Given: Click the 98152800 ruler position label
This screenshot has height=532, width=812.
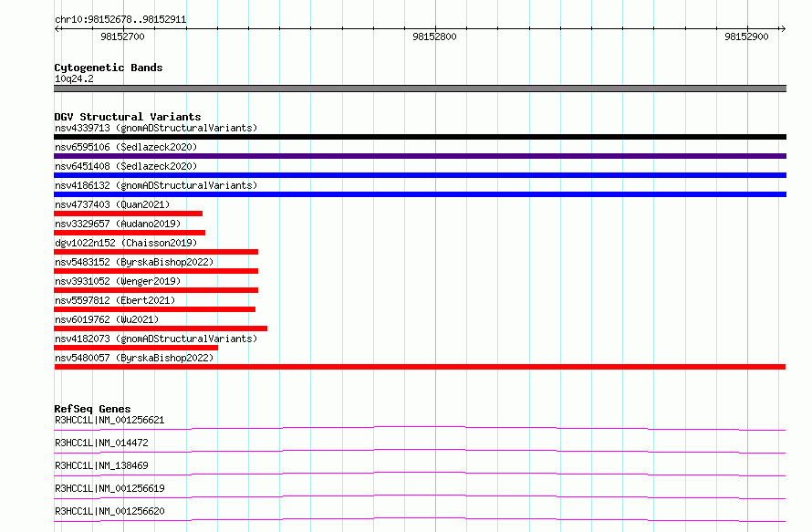Looking at the screenshot, I should click(x=434, y=37).
